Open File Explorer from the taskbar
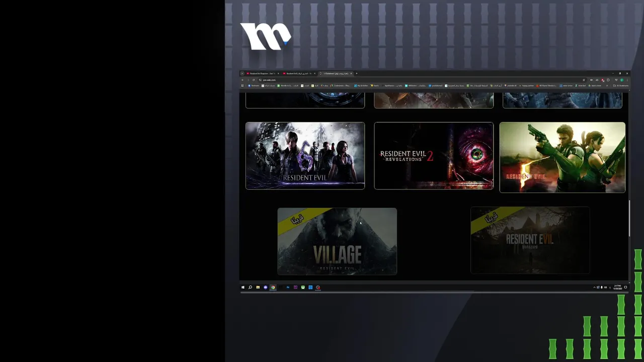 pyautogui.click(x=258, y=288)
